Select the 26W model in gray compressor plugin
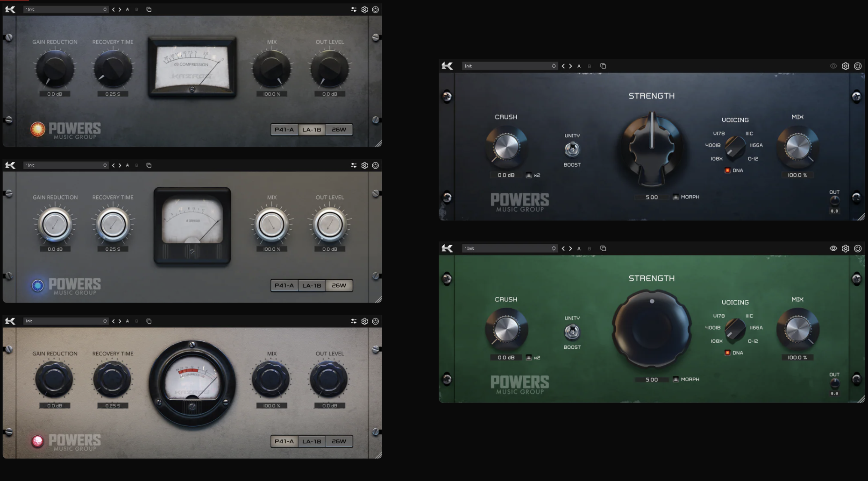Viewport: 868px width, 481px height. coord(339,285)
